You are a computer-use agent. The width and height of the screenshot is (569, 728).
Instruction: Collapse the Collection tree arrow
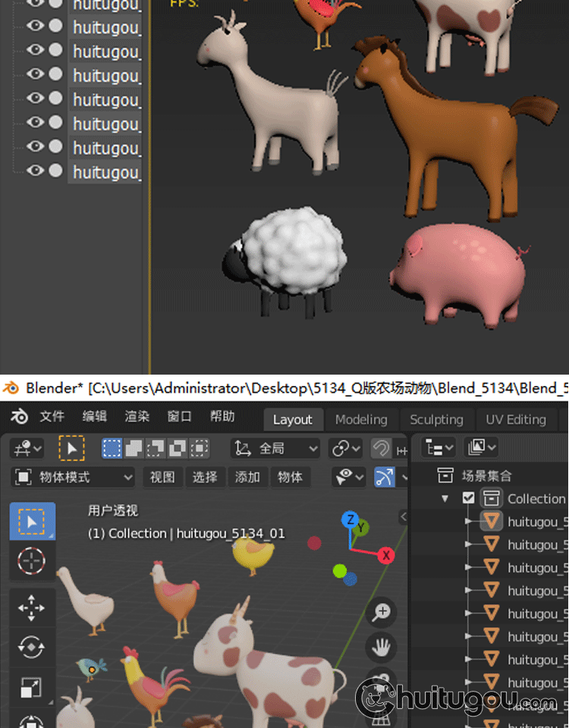(x=445, y=498)
